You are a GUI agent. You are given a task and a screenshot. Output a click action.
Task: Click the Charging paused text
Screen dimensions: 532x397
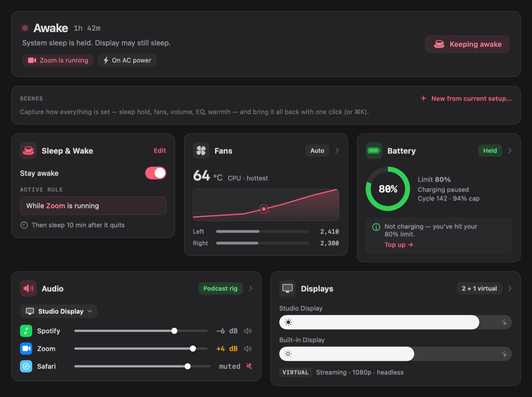click(443, 190)
